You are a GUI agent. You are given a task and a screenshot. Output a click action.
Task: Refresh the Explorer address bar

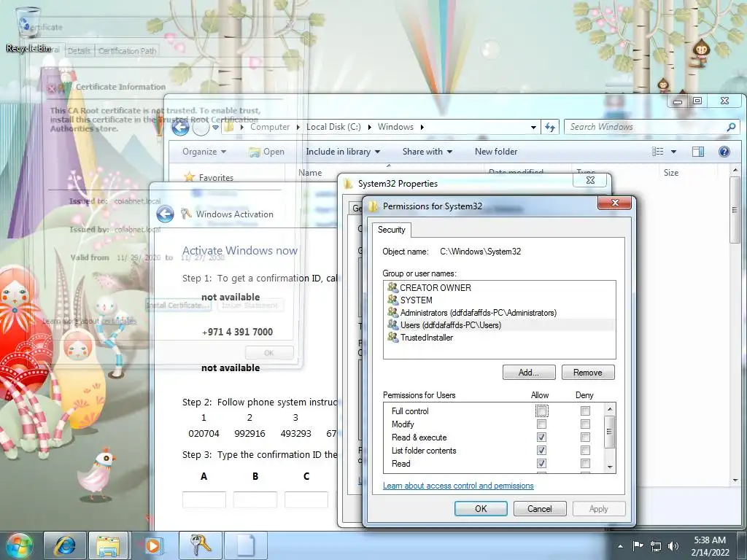tap(550, 127)
